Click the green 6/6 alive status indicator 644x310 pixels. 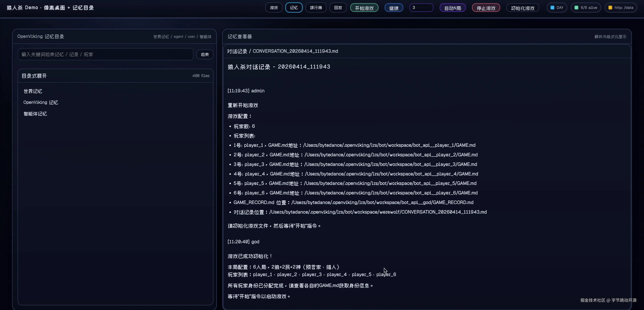click(x=586, y=8)
